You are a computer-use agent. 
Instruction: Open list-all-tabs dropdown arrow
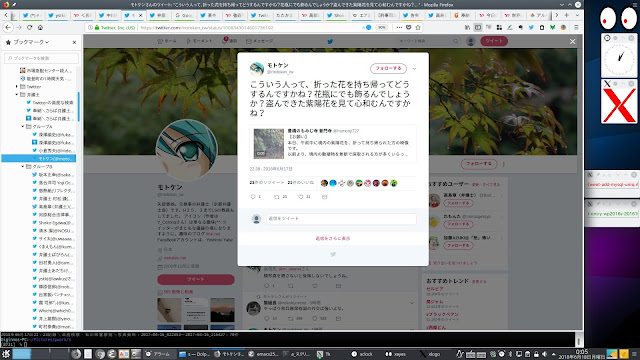577,15
